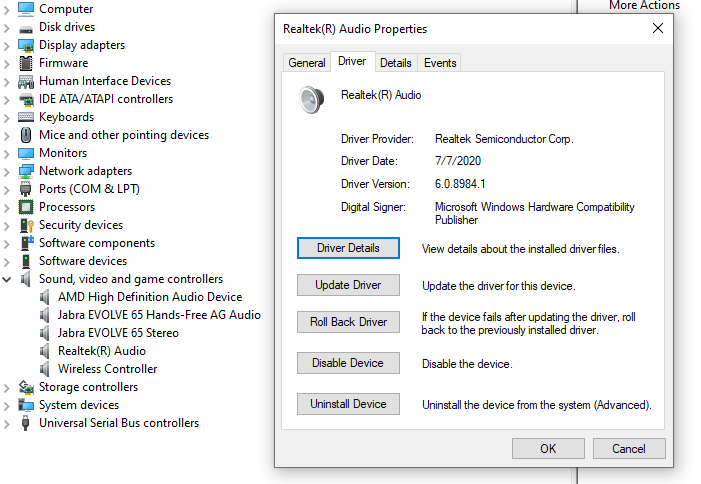Screen dimensions: 701x484
Task: Expand the Processors node
Action: (6, 208)
